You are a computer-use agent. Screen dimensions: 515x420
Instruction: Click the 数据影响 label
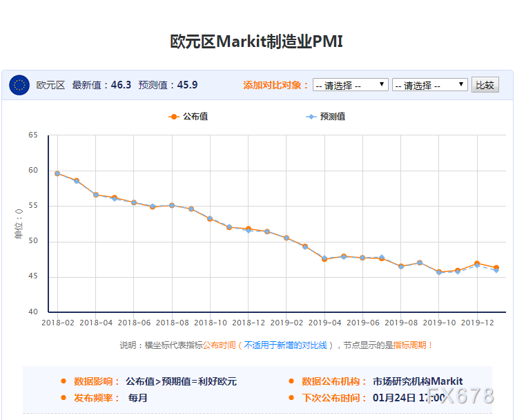[x=96, y=381]
